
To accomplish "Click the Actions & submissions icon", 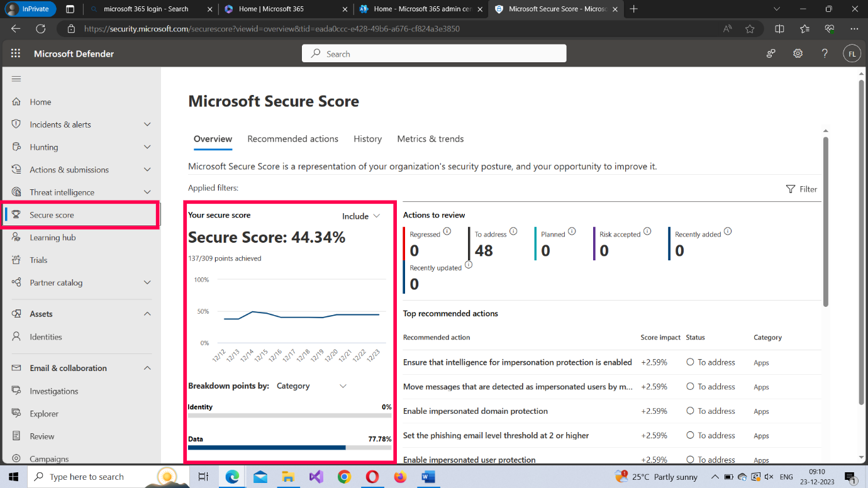I will pos(16,169).
